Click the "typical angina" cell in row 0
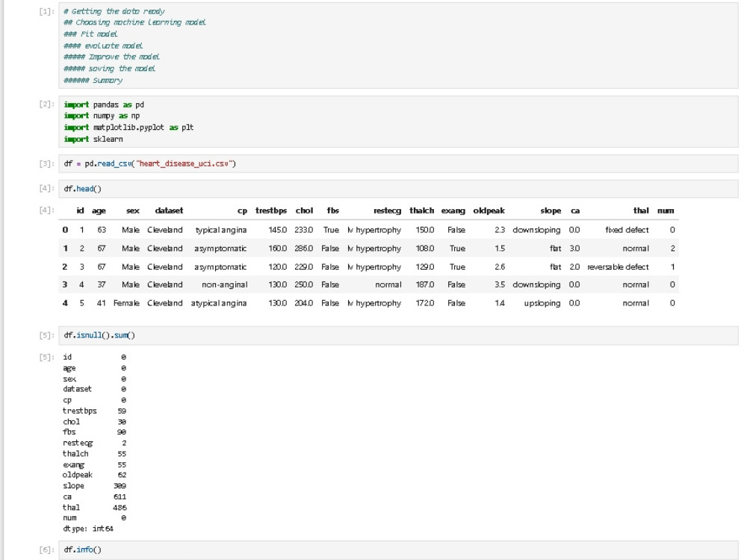Screen dimensions: 747x560 (x=221, y=230)
